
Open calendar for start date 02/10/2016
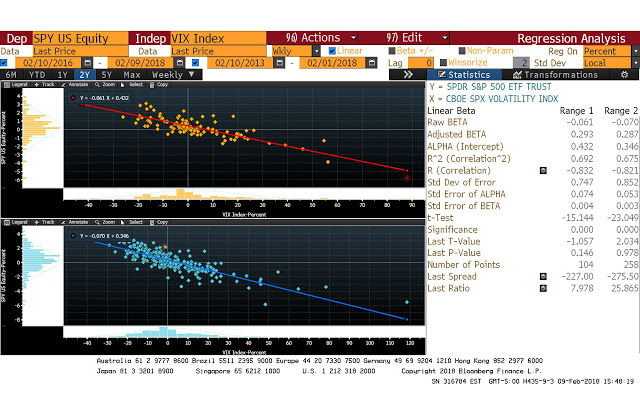point(87,63)
